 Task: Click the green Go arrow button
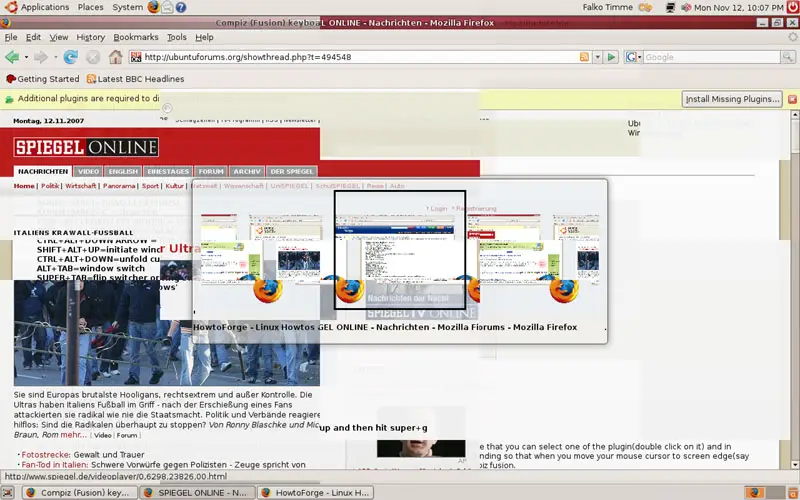[x=611, y=57]
